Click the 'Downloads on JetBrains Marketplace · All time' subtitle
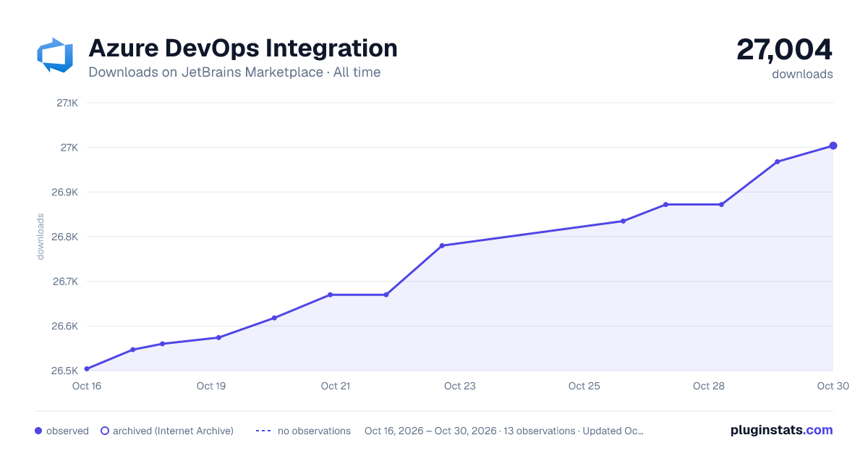868x456 pixels. 234,72
